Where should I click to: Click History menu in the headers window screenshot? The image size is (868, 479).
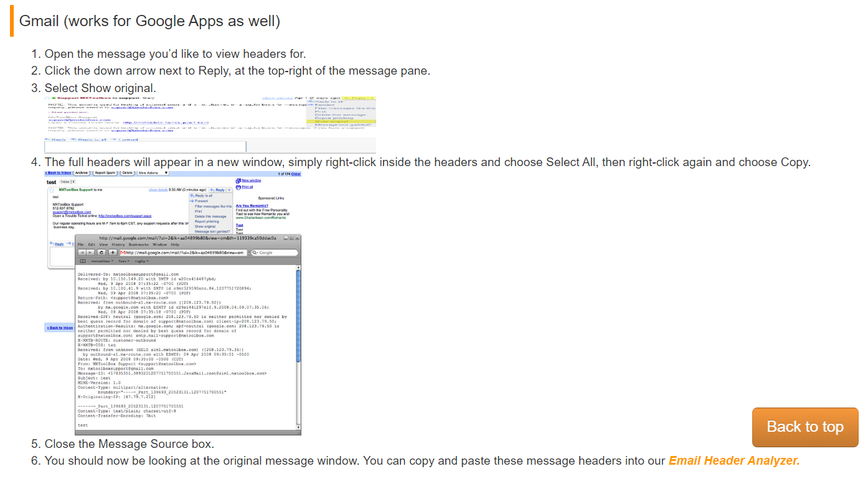[x=118, y=244]
